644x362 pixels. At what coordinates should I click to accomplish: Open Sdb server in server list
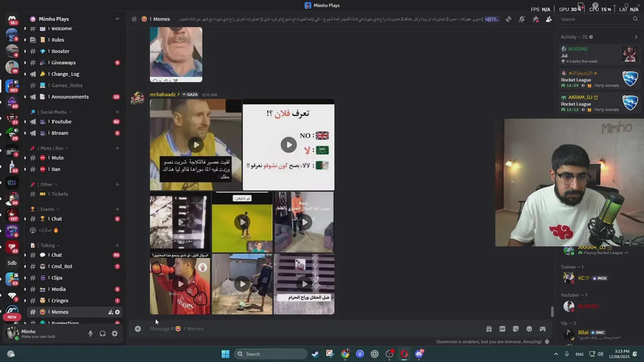(x=12, y=263)
